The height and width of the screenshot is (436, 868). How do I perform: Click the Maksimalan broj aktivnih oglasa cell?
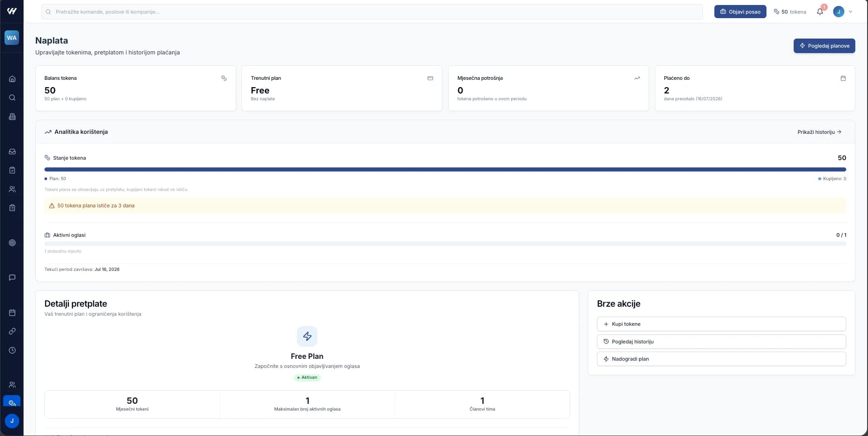click(307, 404)
